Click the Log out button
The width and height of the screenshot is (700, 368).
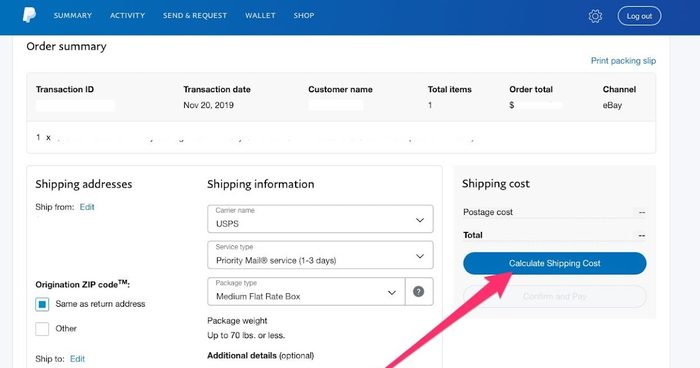click(639, 16)
